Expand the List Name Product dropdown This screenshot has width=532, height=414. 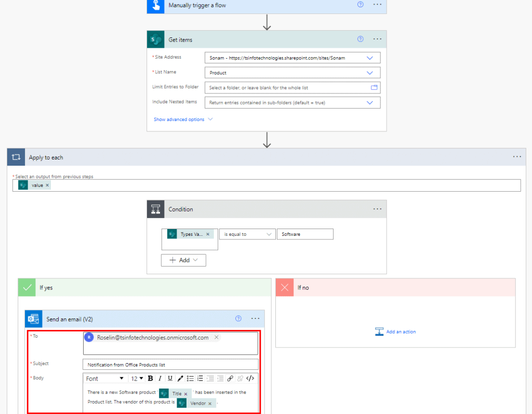[370, 73]
